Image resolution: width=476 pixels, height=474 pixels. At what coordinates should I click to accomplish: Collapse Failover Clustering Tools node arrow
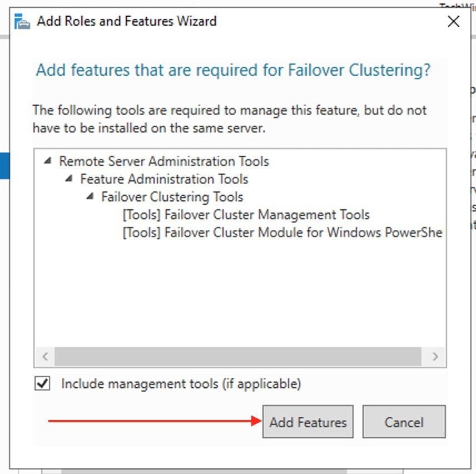[x=90, y=196]
